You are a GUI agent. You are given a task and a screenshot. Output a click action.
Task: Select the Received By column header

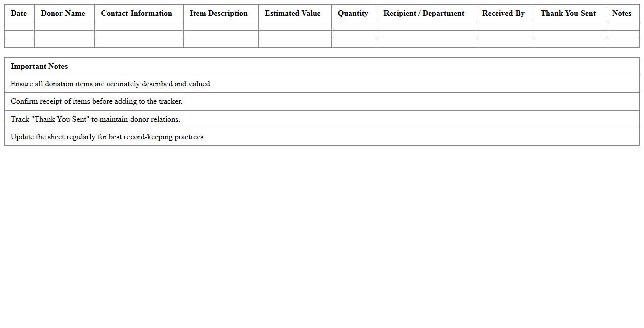503,13
